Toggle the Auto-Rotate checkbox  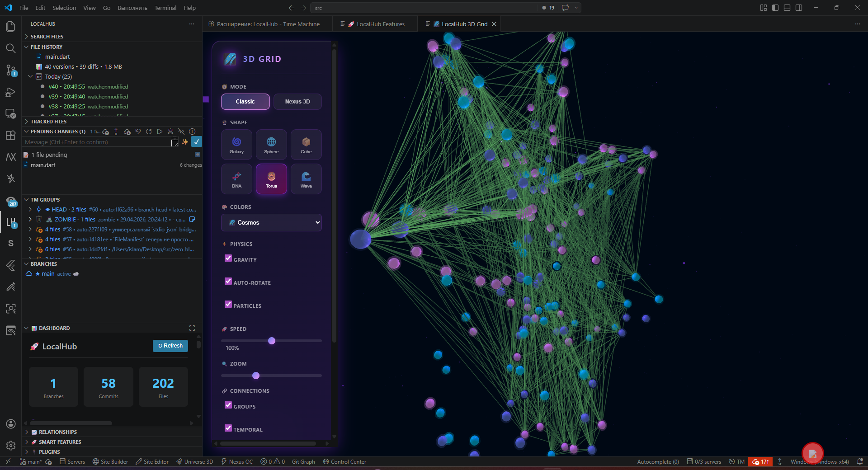coord(228,281)
